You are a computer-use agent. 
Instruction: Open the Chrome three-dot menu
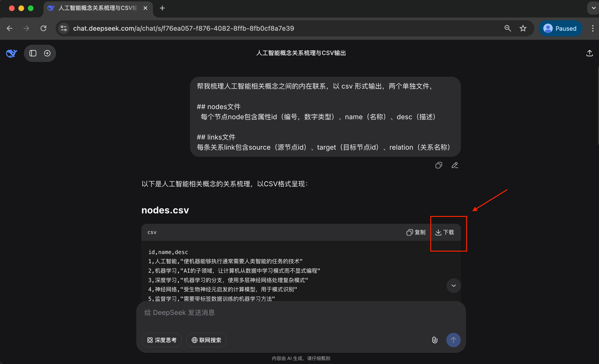click(593, 29)
